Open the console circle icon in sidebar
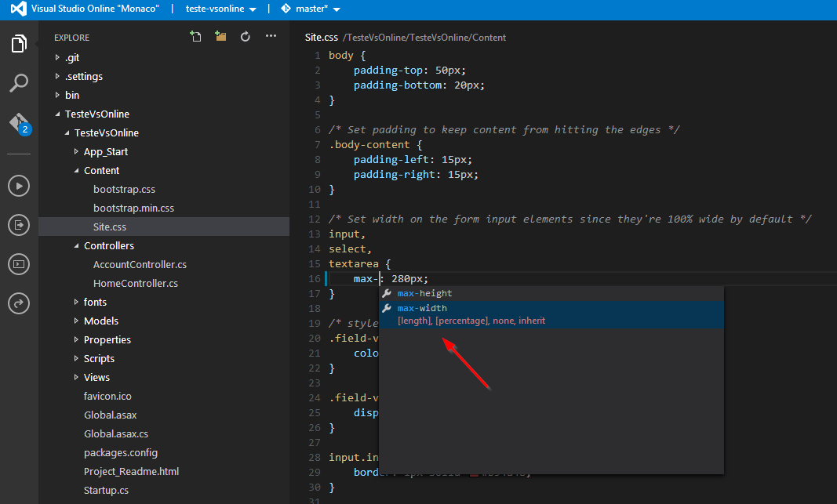The width and height of the screenshot is (837, 504). click(x=19, y=264)
